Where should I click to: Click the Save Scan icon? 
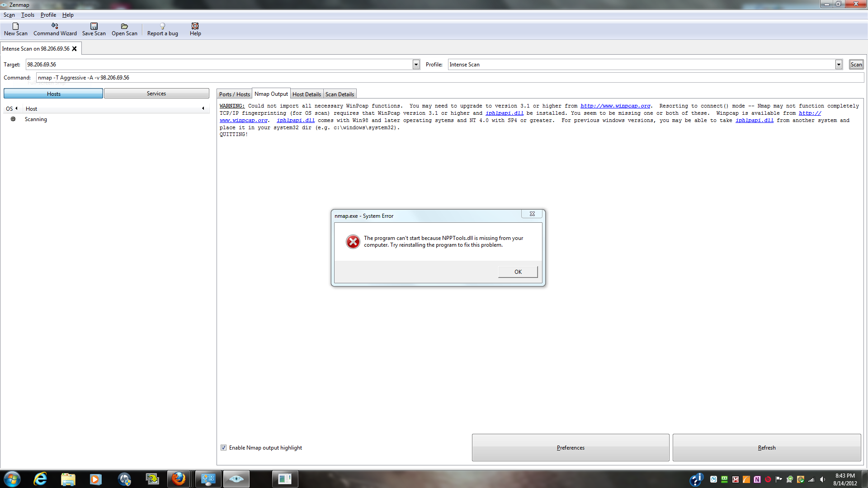94,26
